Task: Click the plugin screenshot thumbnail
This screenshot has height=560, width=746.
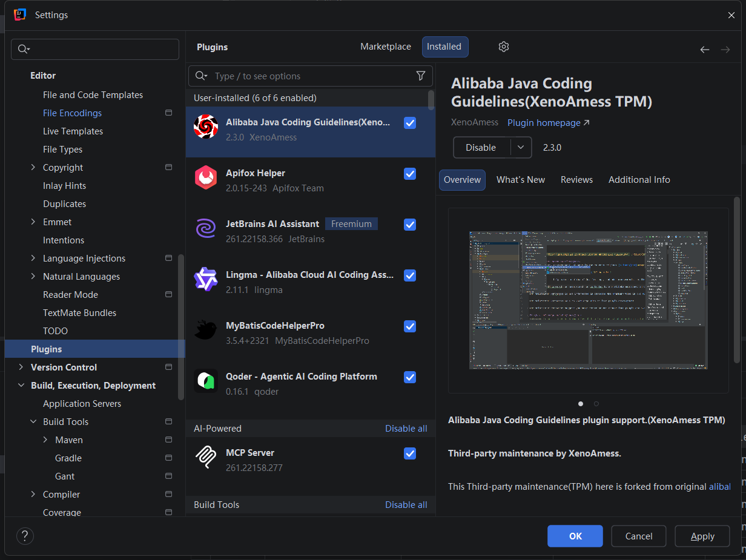Action: point(589,300)
